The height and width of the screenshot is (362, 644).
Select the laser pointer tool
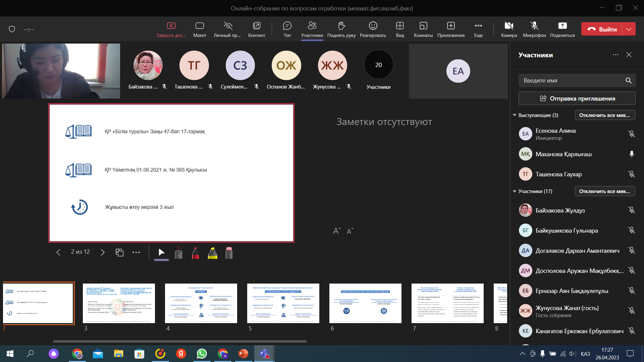[x=178, y=253]
